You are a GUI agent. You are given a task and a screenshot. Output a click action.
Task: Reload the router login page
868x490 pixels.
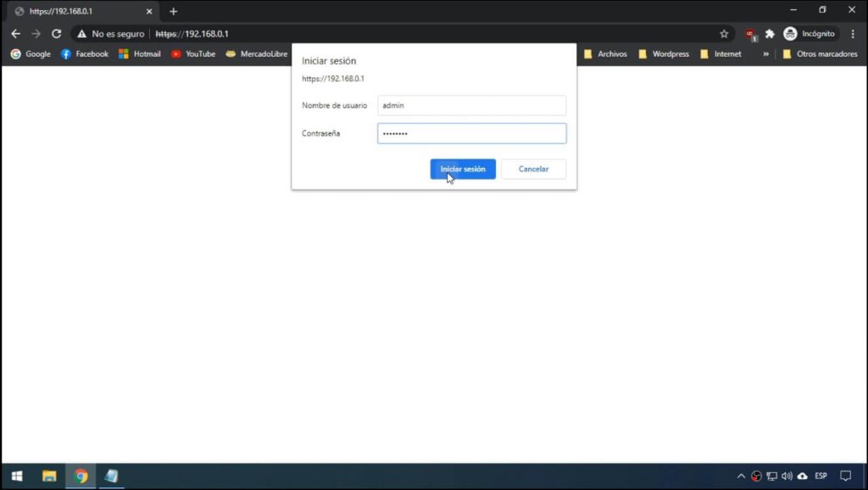pyautogui.click(x=56, y=33)
